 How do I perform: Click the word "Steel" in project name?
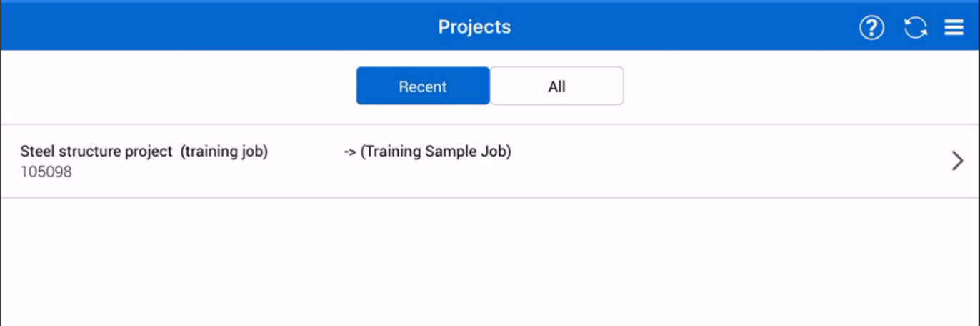pos(36,152)
